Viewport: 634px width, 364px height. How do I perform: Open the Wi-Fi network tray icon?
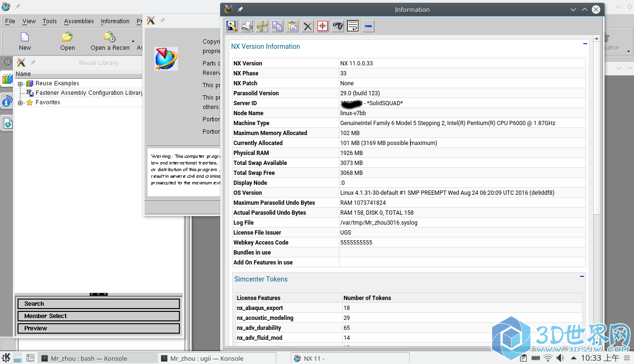click(548, 358)
